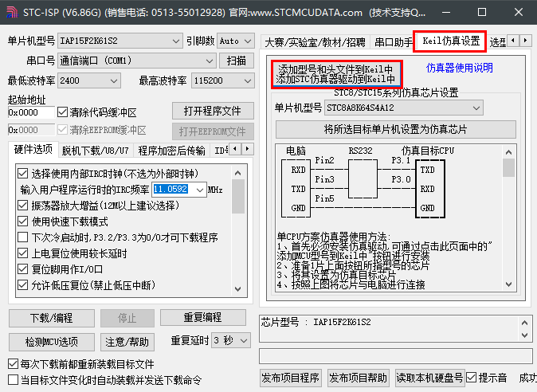Open 串口号 COM1 dropdown
The height and width of the screenshot is (392, 537).
[137, 61]
